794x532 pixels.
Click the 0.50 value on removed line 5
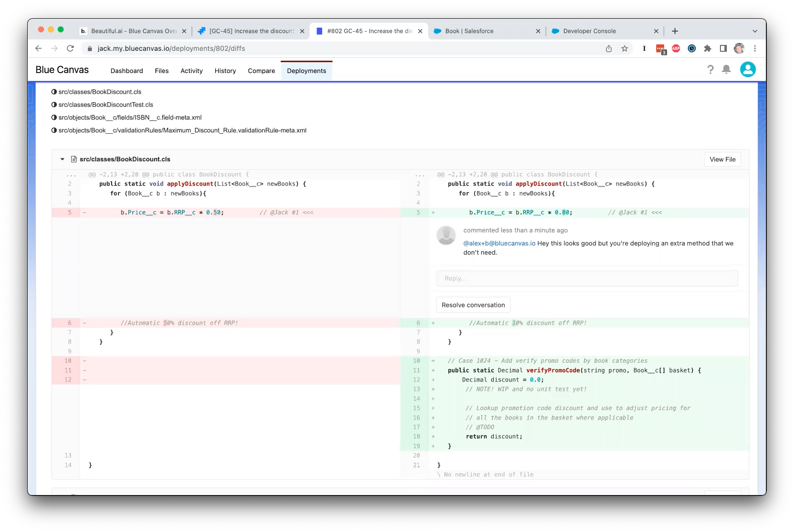point(213,213)
